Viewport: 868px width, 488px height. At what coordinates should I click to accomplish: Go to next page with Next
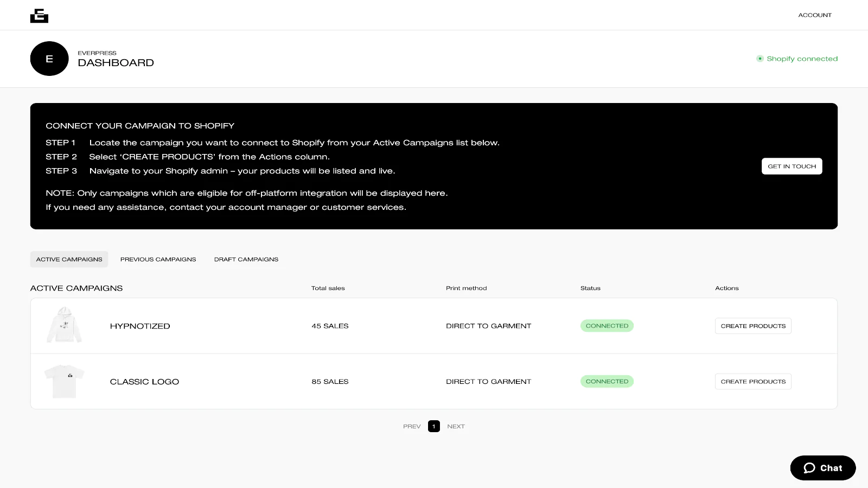tap(456, 426)
